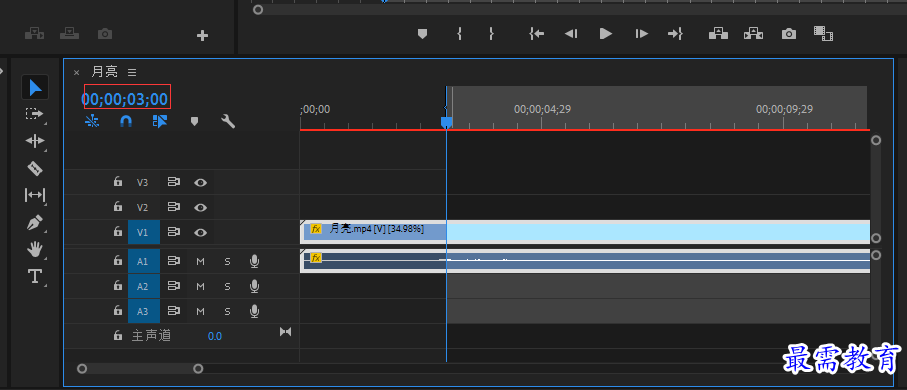Image resolution: width=907 pixels, height=390 pixels.
Task: Toggle lock on track A1
Action: [117, 261]
